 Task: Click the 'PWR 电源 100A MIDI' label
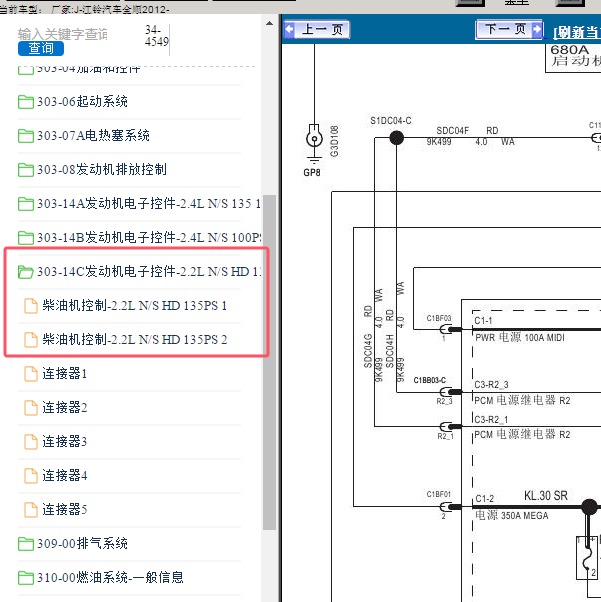(x=520, y=337)
